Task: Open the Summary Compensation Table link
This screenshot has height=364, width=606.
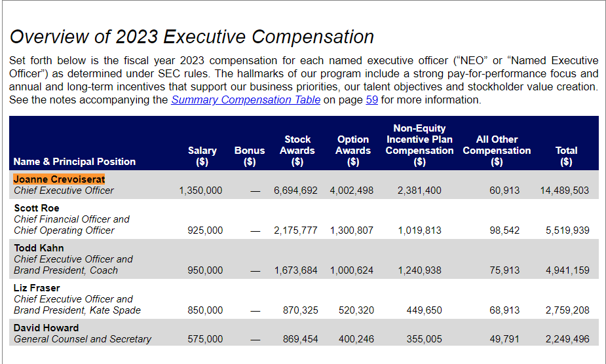Action: pos(246,100)
